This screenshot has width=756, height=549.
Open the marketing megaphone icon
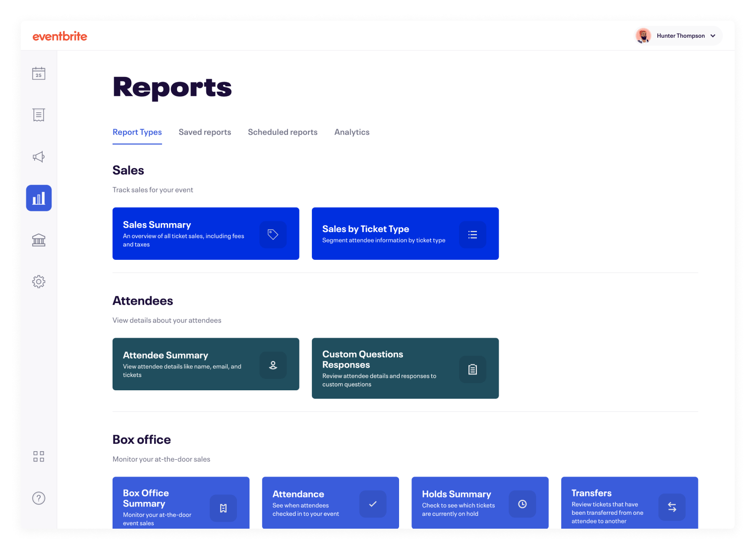pyautogui.click(x=39, y=157)
